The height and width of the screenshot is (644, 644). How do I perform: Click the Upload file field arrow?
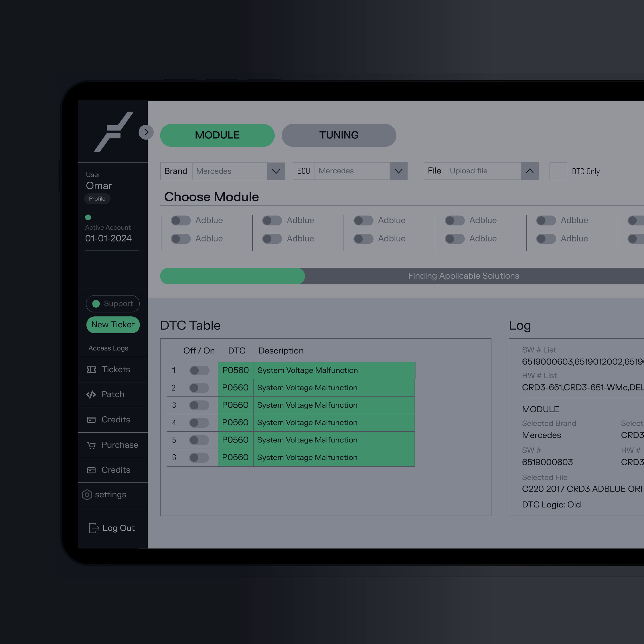coord(529,171)
